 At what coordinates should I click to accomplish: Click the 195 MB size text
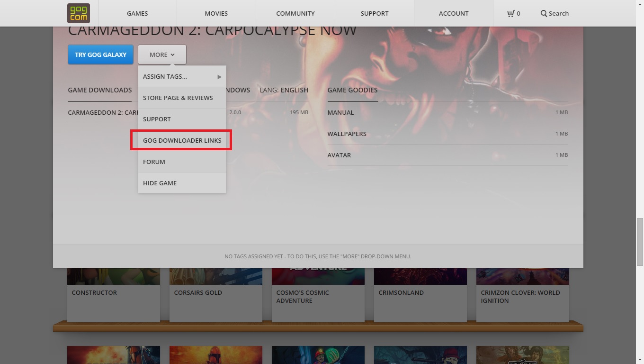click(x=299, y=112)
